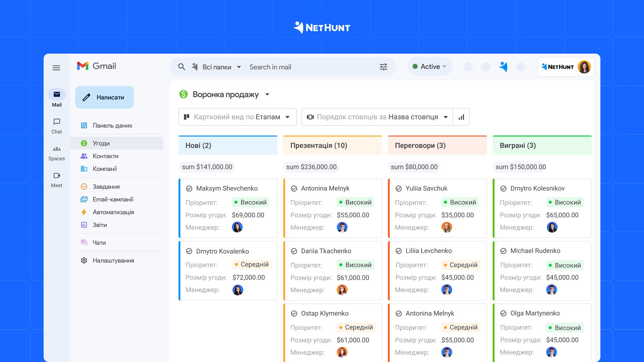
Task: Click the Звіти reports icon
Action: (x=85, y=225)
